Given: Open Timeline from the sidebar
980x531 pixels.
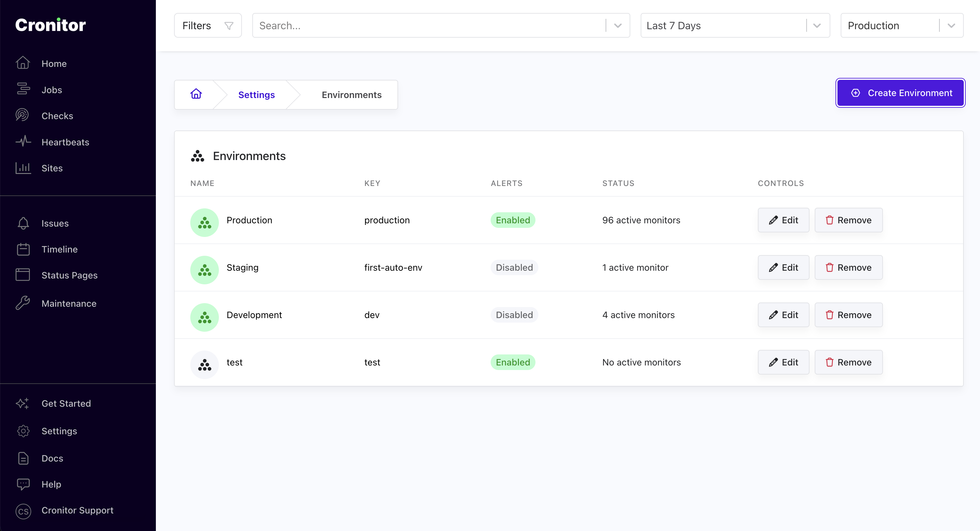Looking at the screenshot, I should pyautogui.click(x=59, y=249).
